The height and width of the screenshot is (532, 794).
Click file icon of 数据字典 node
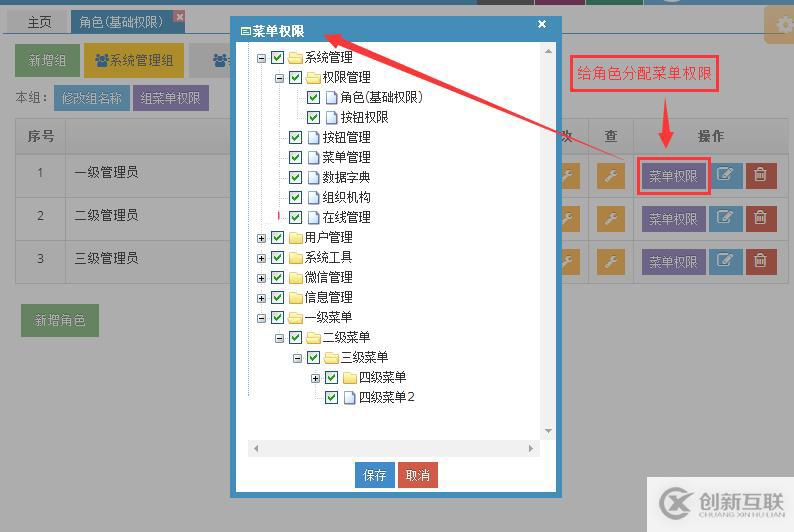(x=313, y=177)
